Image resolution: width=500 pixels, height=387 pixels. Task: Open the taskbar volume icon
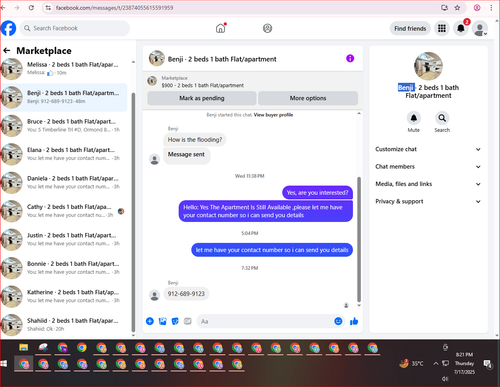[445, 379]
